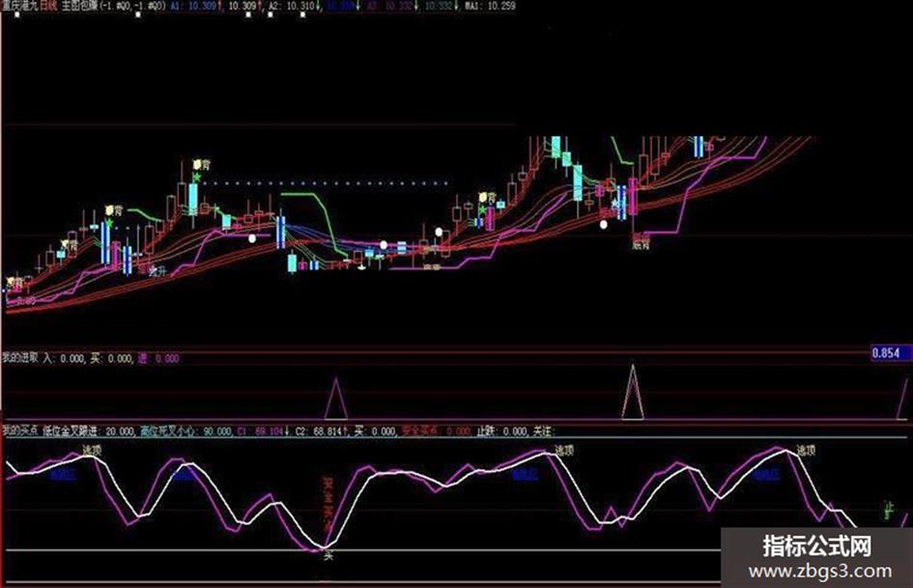913x588 pixels.
Task: Click the 买 signal under the oscillator trough
Action: (x=328, y=556)
